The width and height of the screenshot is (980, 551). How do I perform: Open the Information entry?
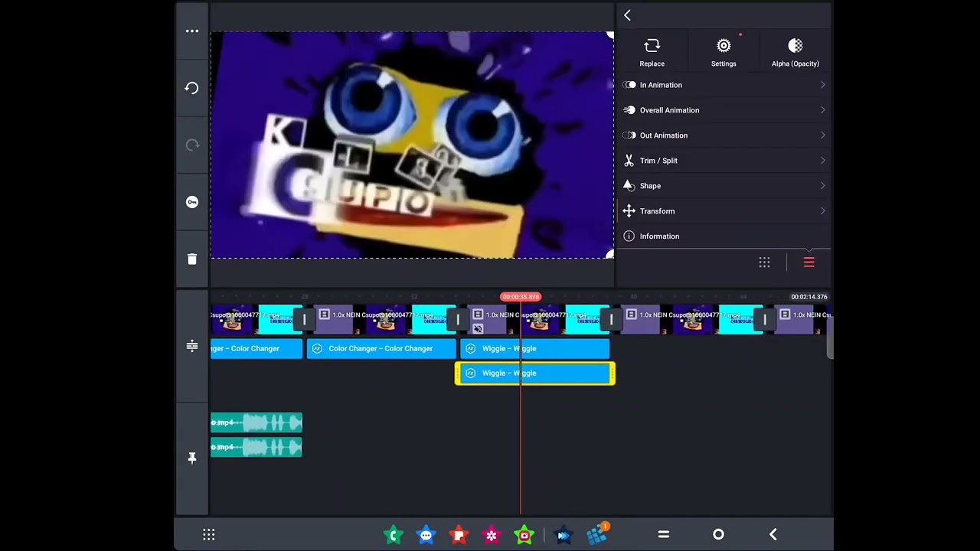(x=724, y=236)
